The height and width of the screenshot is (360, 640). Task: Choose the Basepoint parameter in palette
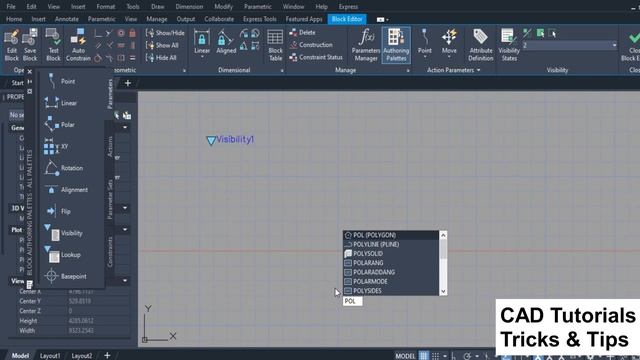pos(65,276)
